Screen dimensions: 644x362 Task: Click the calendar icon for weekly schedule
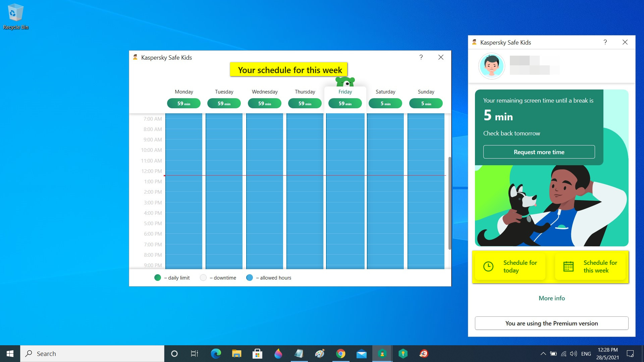pyautogui.click(x=568, y=266)
